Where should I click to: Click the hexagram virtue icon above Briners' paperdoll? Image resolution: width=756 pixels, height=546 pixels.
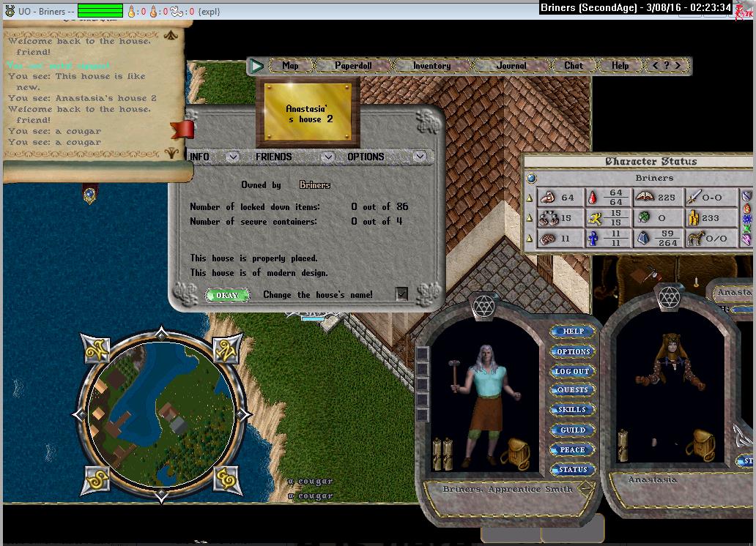(482, 307)
